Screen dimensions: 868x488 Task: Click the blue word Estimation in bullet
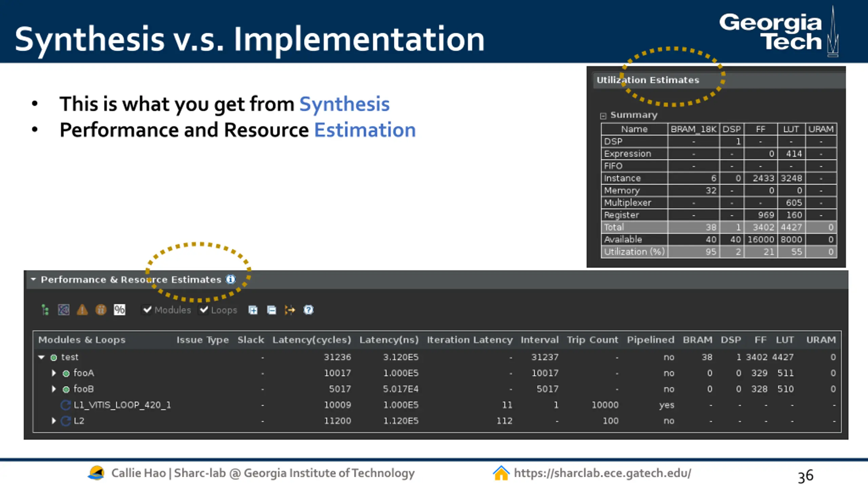tap(365, 130)
